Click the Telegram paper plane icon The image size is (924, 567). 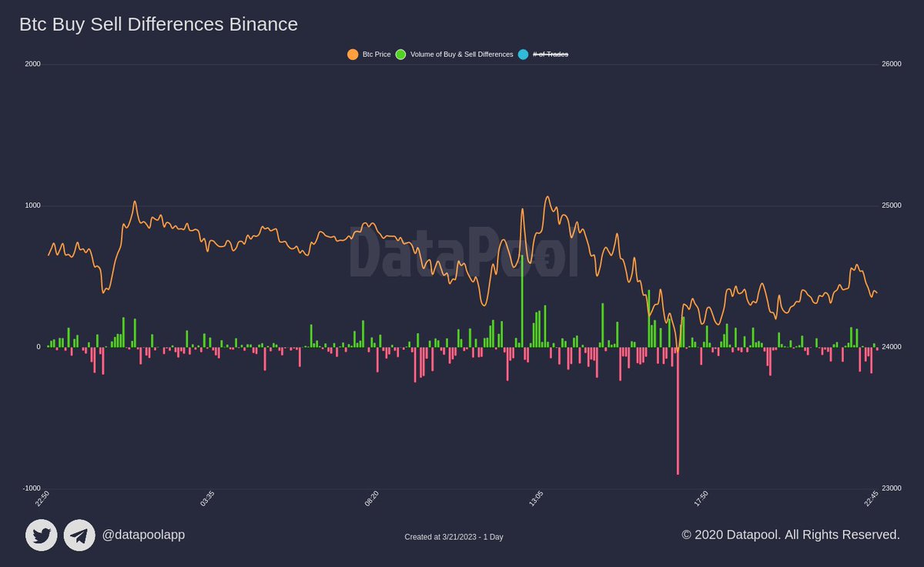pos(79,535)
